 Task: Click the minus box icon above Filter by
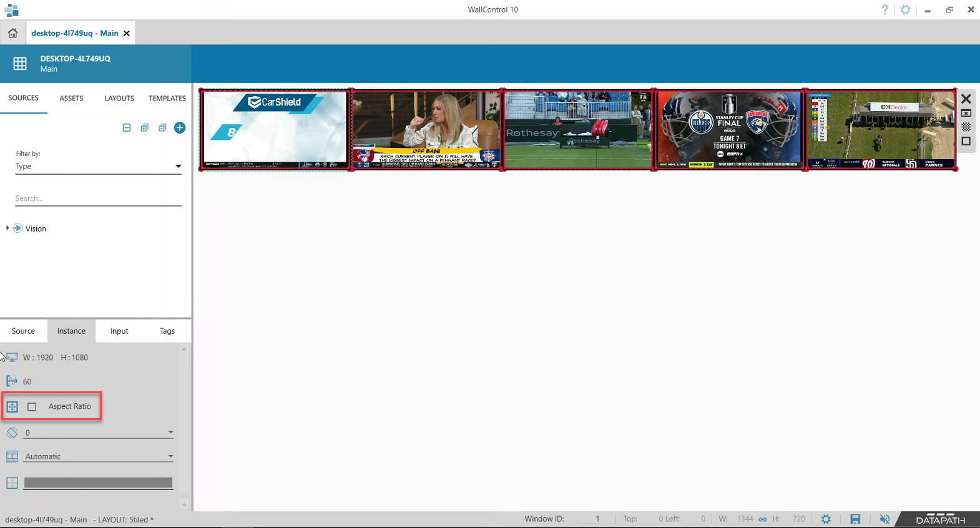[127, 128]
